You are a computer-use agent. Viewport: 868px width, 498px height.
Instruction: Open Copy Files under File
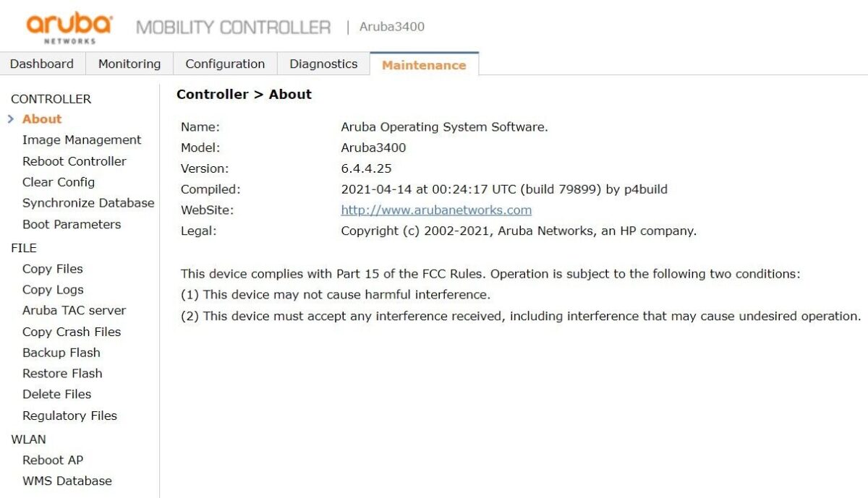point(53,269)
